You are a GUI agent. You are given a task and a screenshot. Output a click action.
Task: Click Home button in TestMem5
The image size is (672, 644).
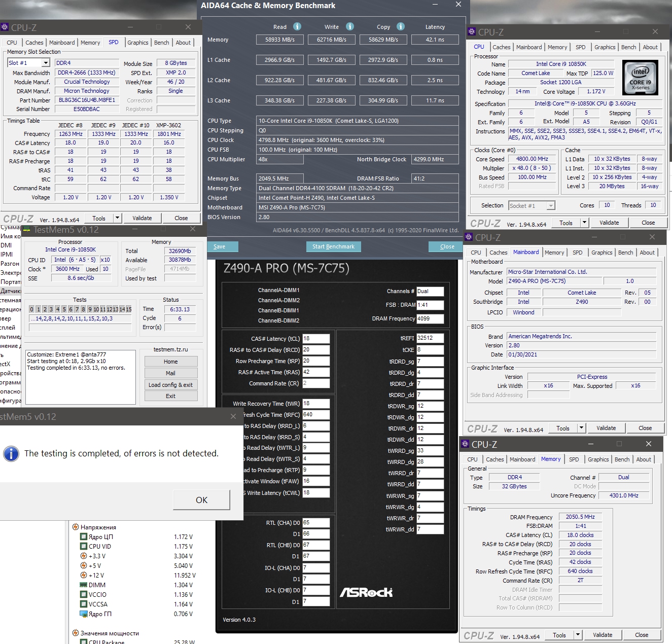click(x=171, y=362)
